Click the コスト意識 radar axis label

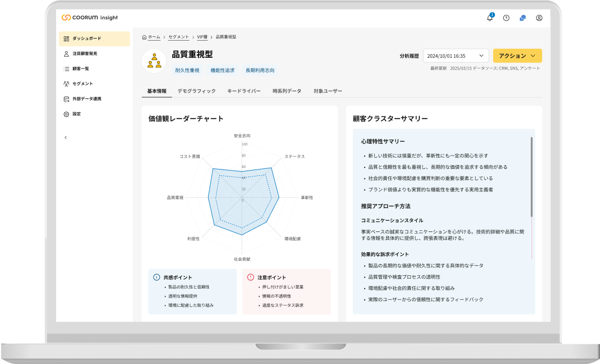click(190, 157)
